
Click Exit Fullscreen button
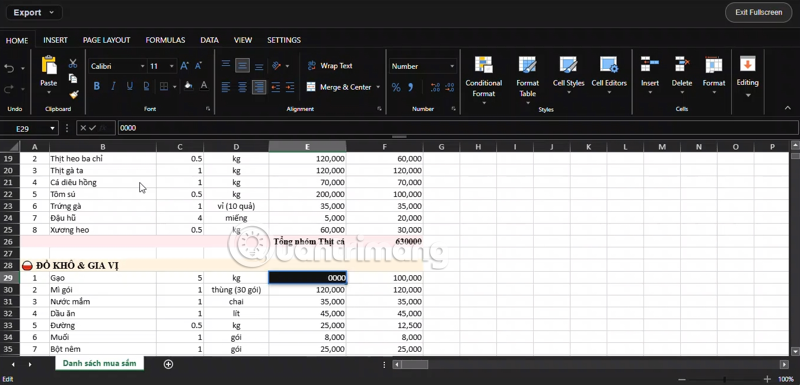click(x=758, y=12)
